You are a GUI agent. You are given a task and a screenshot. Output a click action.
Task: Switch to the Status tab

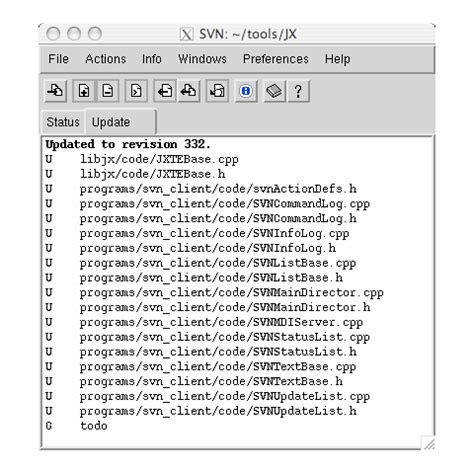coord(63,122)
